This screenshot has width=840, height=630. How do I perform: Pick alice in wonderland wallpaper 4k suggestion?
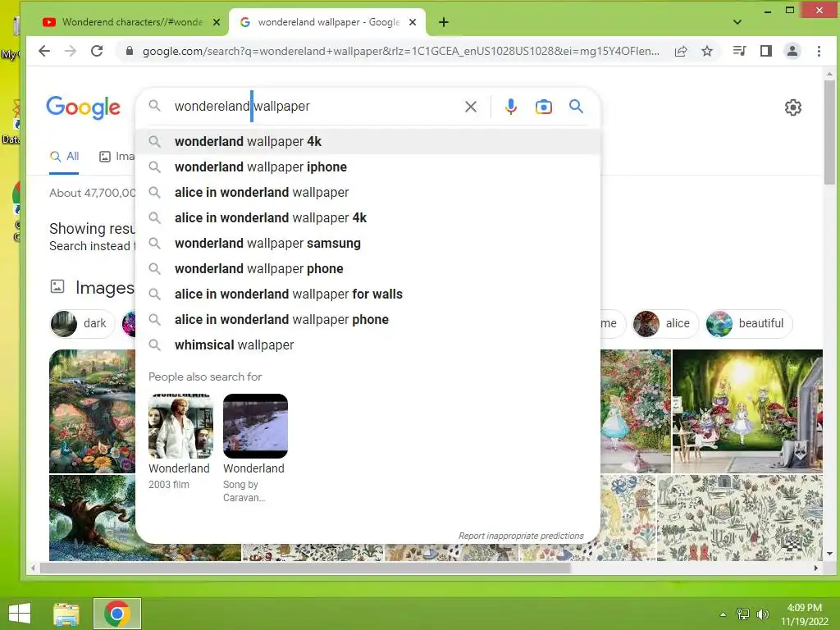tap(368, 218)
